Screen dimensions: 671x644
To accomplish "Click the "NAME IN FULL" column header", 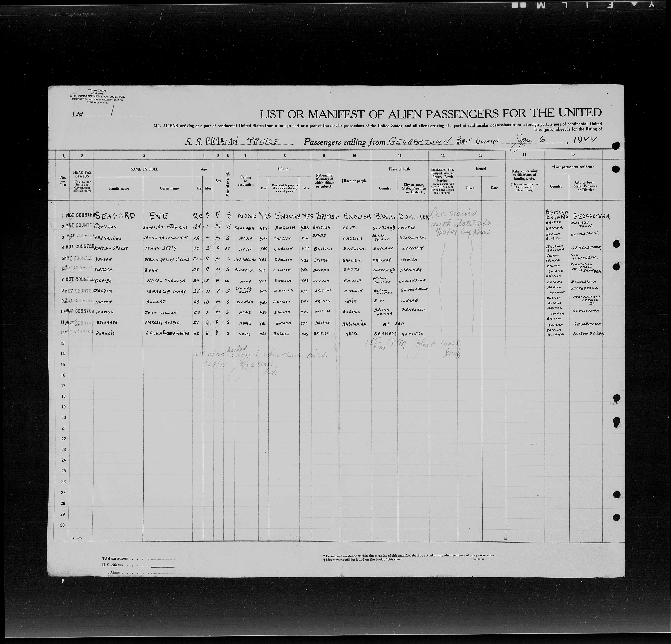I will tap(144, 169).
